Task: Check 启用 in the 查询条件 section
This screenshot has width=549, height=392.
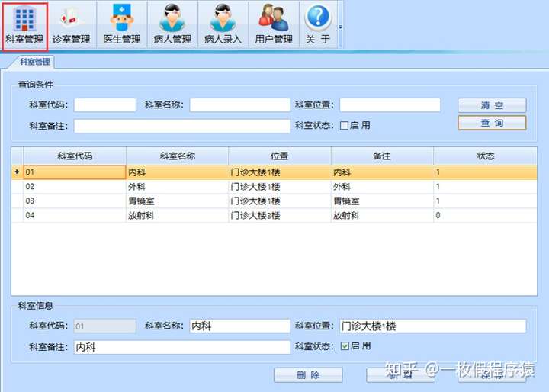Action: (x=344, y=125)
